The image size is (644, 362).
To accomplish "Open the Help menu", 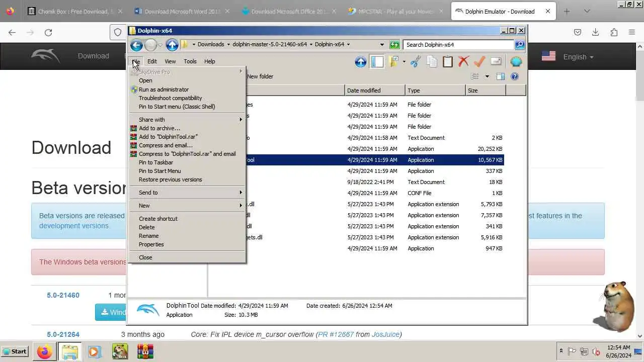I will pyautogui.click(x=210, y=61).
